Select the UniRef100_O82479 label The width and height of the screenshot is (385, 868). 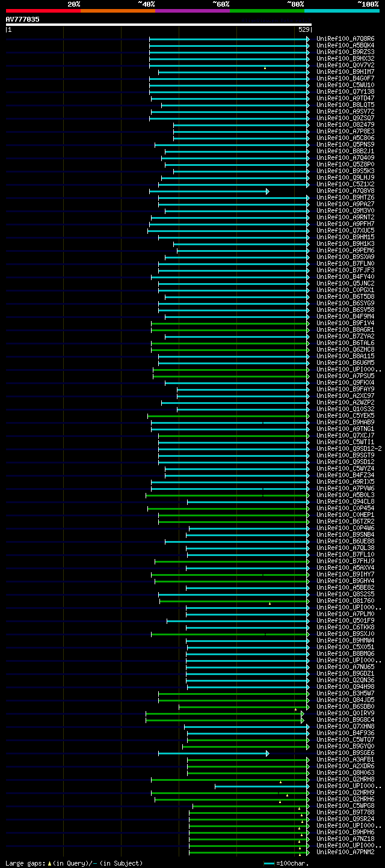[345, 125]
